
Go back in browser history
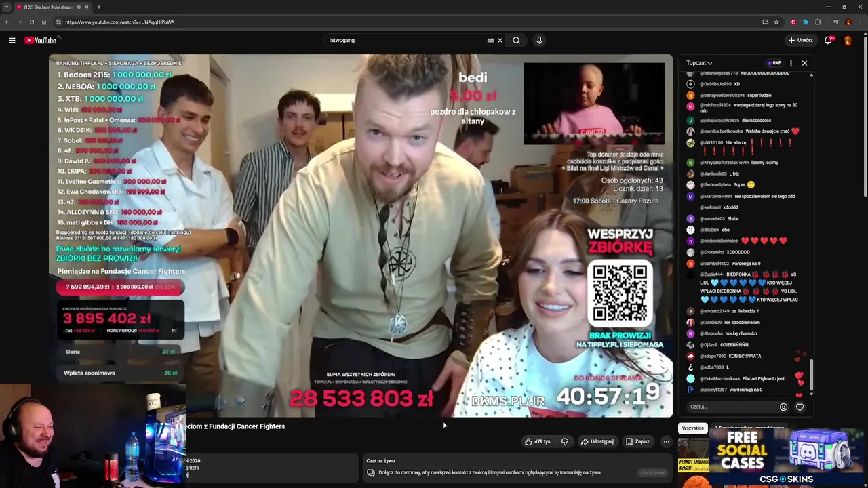point(7,22)
